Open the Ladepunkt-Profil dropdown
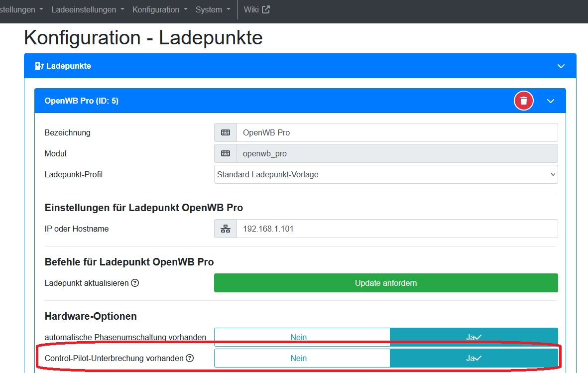The height and width of the screenshot is (373, 588). click(386, 174)
